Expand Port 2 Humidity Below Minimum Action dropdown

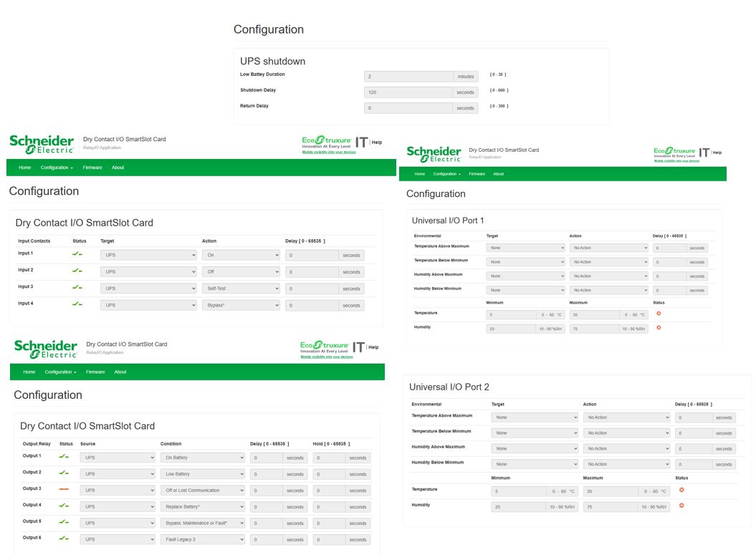(x=626, y=465)
